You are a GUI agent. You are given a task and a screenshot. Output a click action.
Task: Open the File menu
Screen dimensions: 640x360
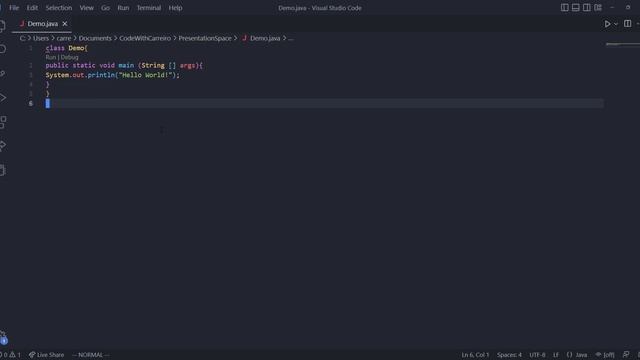click(x=14, y=8)
